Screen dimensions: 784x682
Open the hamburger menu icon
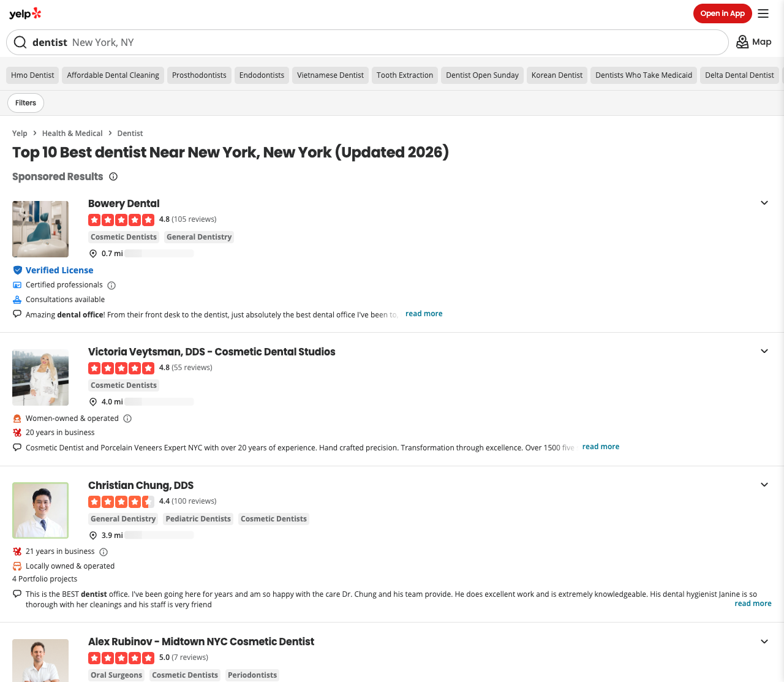click(x=763, y=13)
